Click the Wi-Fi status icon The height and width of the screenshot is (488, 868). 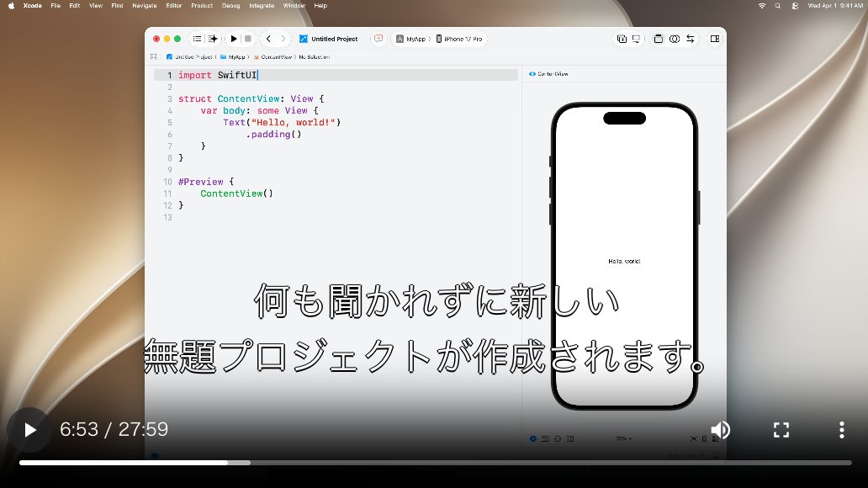tap(762, 6)
